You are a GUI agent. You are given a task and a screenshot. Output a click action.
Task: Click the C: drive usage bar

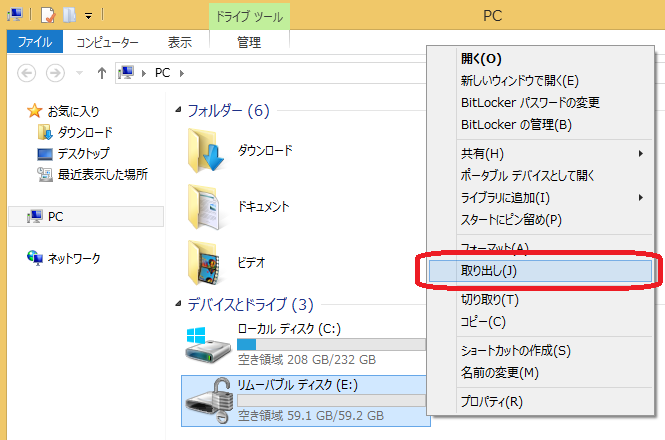point(331,344)
